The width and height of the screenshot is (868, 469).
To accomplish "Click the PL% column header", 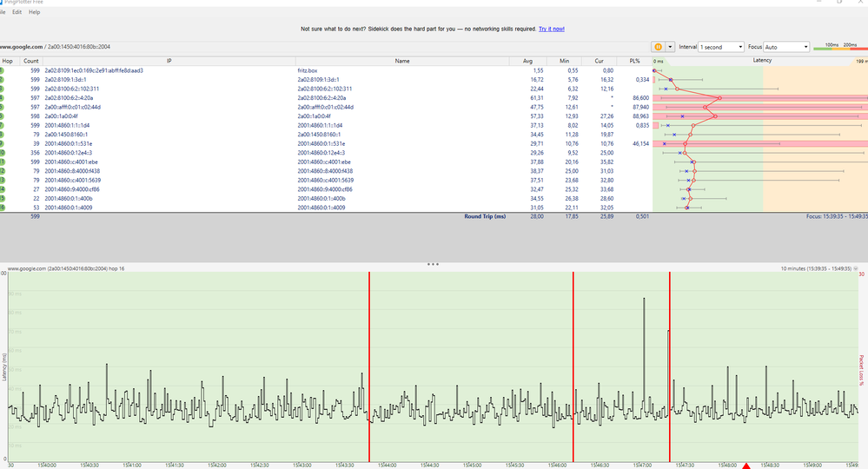I will [634, 61].
